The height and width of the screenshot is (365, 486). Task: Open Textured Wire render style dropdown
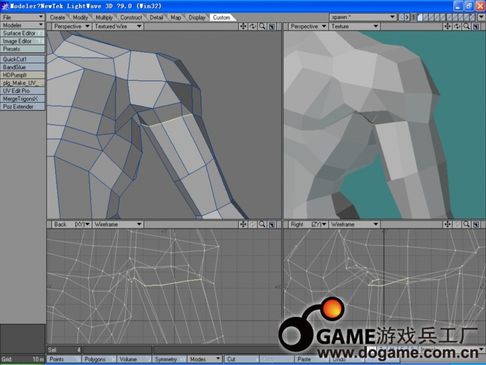[x=118, y=26]
